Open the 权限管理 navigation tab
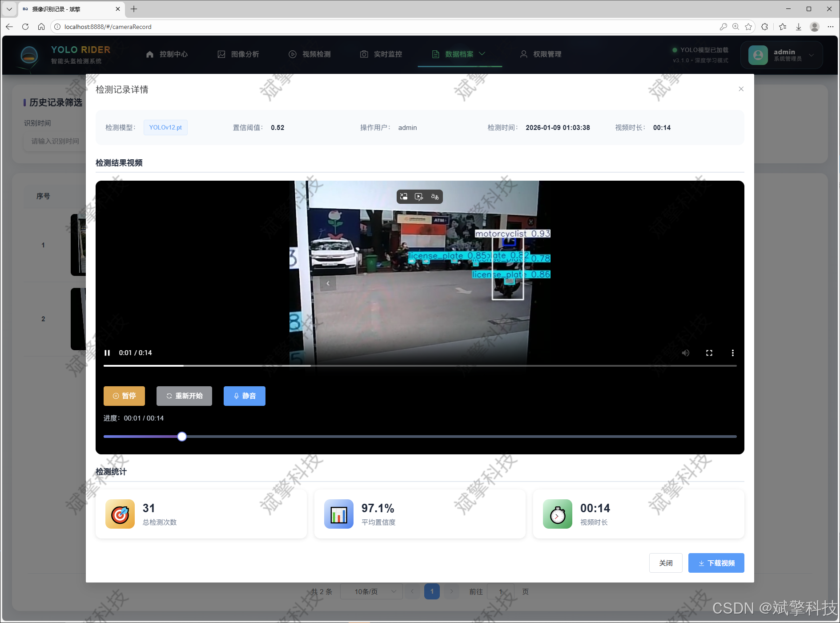This screenshot has width=840, height=623. point(541,54)
